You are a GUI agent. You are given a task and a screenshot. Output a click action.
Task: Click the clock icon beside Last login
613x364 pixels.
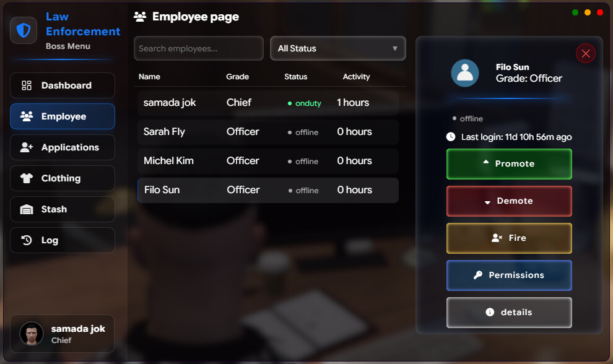(x=451, y=136)
